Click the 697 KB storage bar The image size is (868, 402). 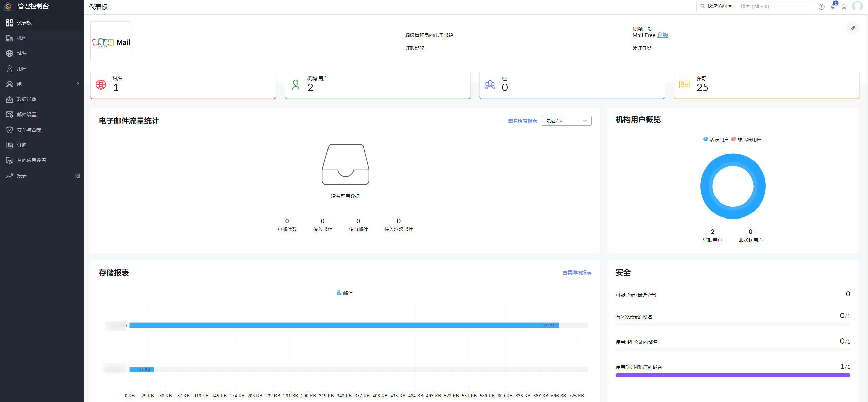tap(344, 325)
